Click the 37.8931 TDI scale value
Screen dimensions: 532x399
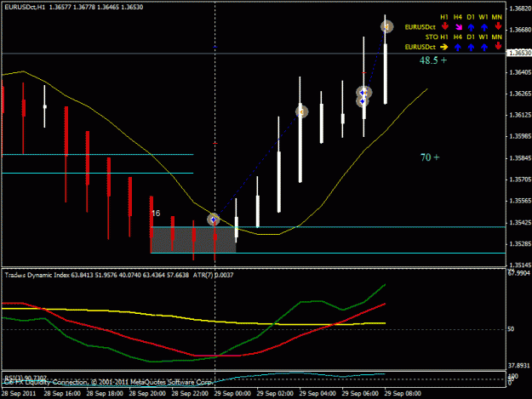pyautogui.click(x=518, y=366)
